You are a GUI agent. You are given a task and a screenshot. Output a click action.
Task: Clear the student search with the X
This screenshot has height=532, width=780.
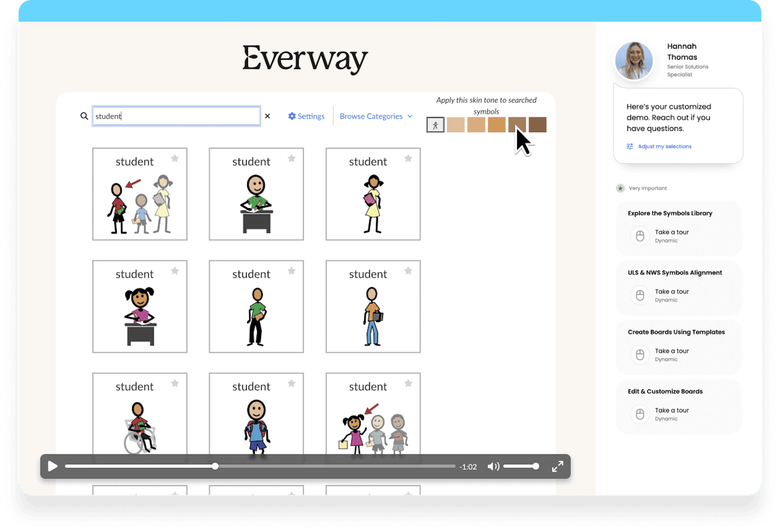[268, 116]
